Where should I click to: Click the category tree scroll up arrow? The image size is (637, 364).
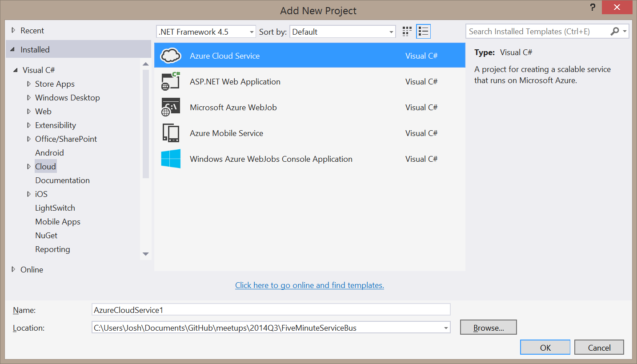[146, 64]
